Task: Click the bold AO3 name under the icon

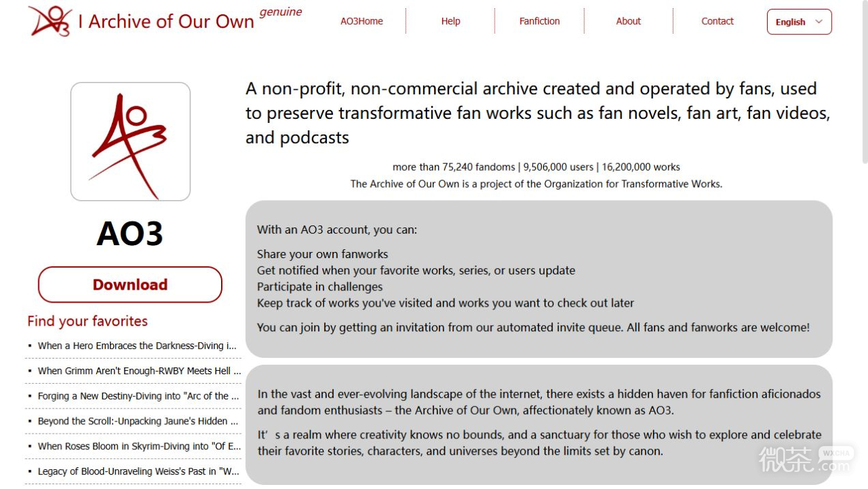Action: coord(130,234)
